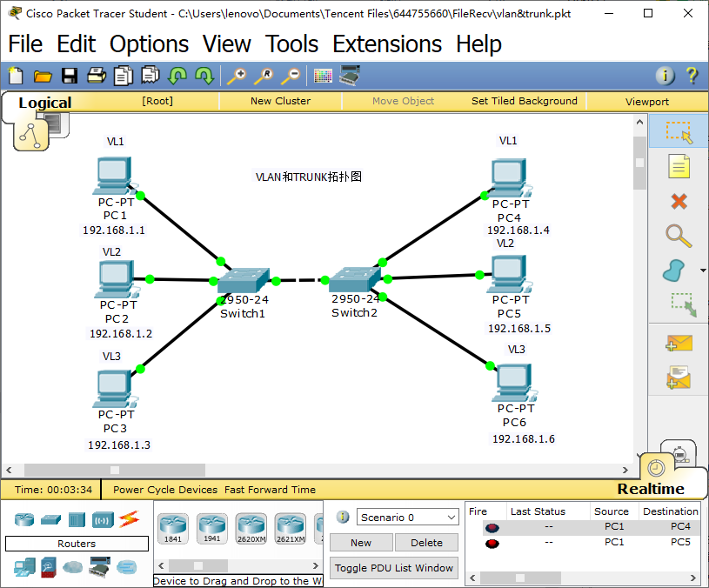Viewport: 709px width, 588px height.
Task: Open the Tools menu
Action: point(291,44)
